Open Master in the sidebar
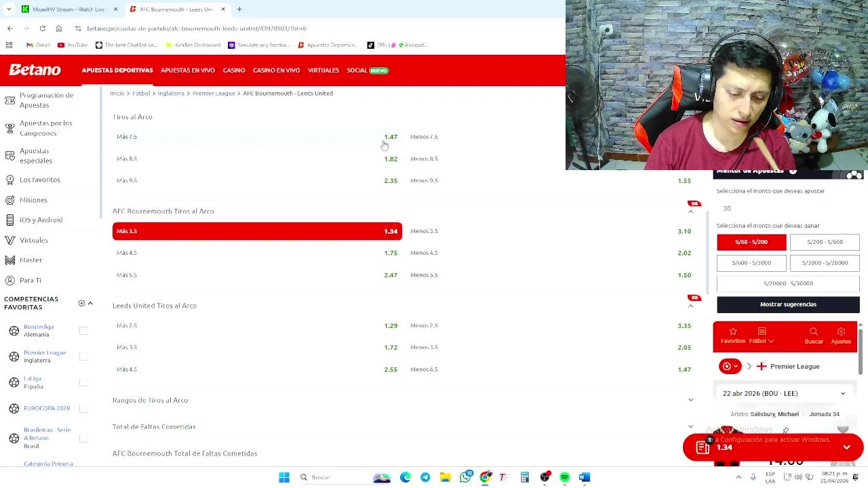868x488 pixels. tap(31, 260)
